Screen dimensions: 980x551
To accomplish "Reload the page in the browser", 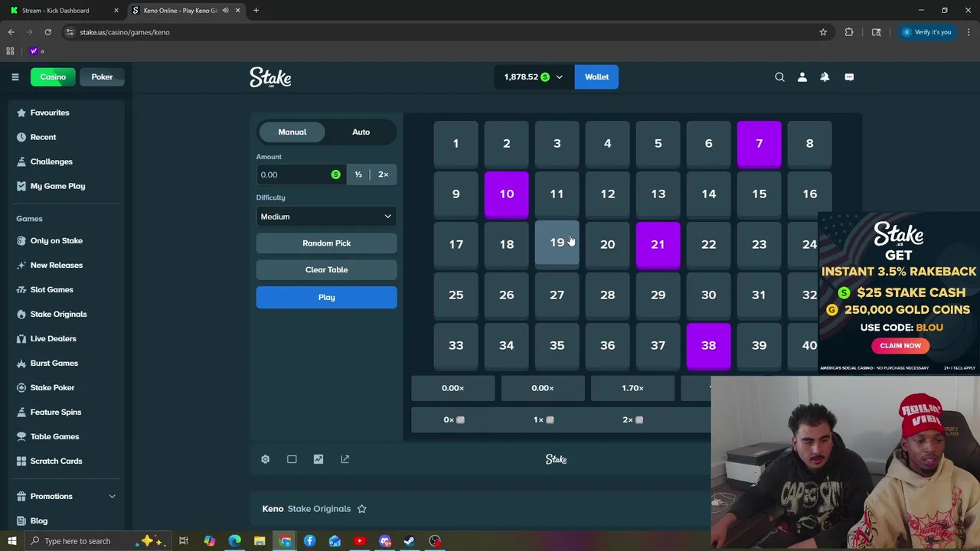I will click(x=47, y=32).
